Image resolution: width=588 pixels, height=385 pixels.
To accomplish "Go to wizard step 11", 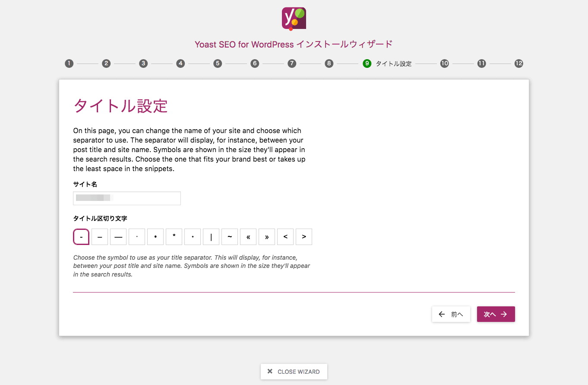I will coord(482,64).
